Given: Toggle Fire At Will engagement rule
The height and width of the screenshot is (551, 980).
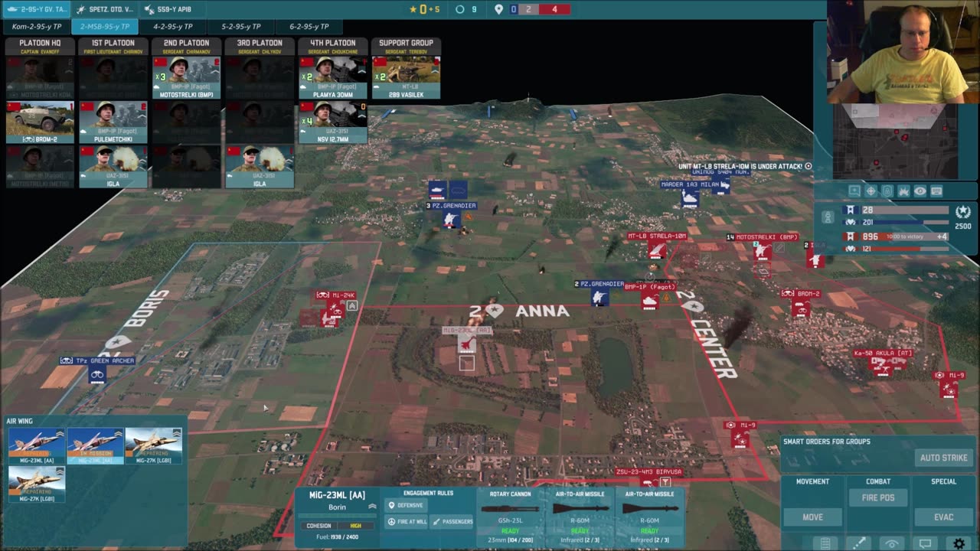Looking at the screenshot, I should point(407,521).
